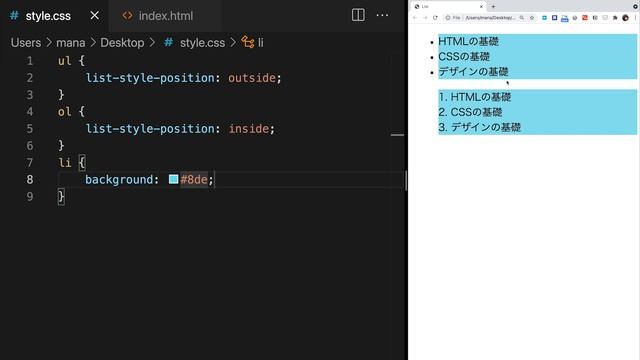The image size is (640, 360).
Task: Click the 'HTMLの基礎' bulleted list item
Action: point(468,41)
